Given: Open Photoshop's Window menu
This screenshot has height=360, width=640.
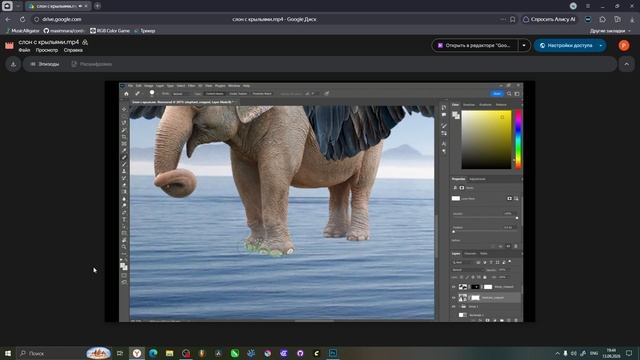Looking at the screenshot, I should point(234,86).
